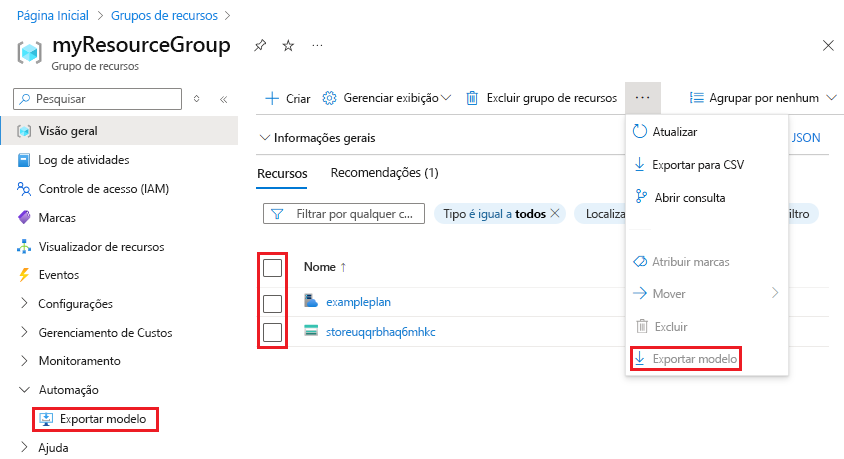Open JSON view link
Image resolution: width=844 pixels, height=459 pixels.
point(806,138)
